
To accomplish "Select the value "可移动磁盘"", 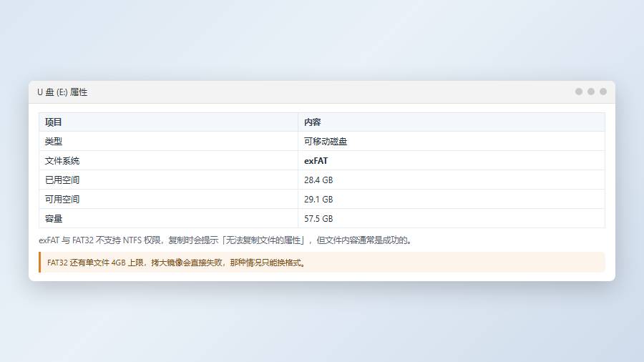I will [326, 141].
